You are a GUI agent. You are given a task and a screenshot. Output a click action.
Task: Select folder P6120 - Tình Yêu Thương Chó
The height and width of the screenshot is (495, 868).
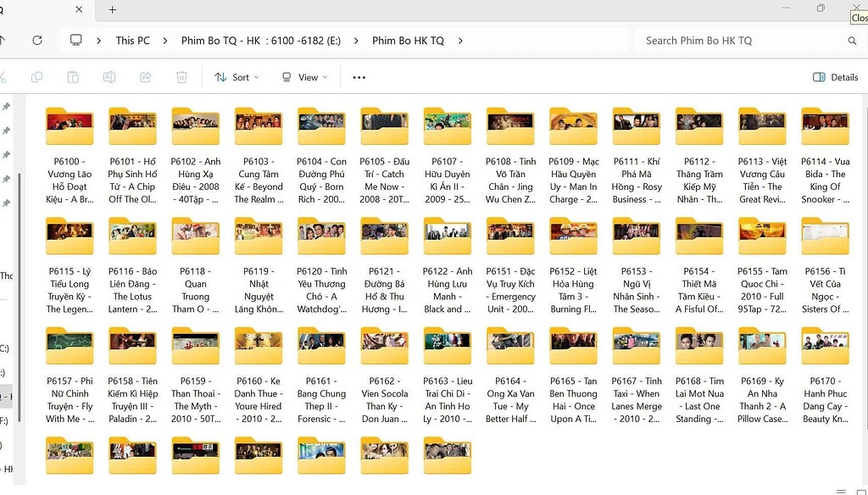coord(321,266)
